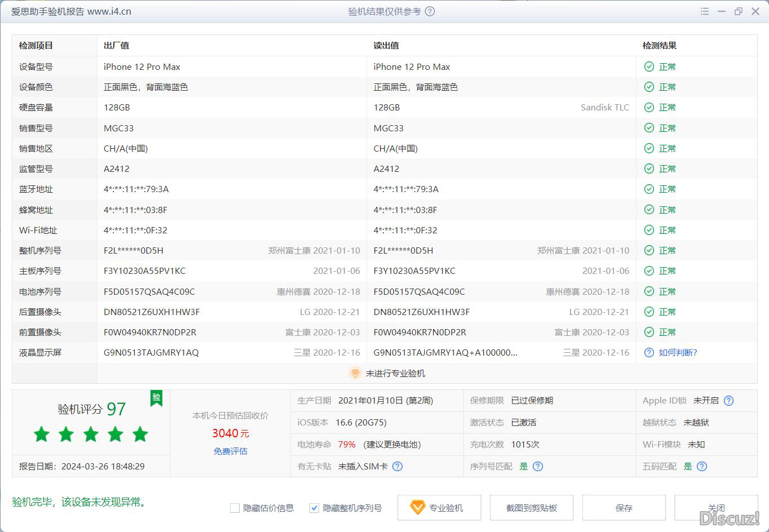Enable the 隐藏估价信息 checkbox
Screen dimensions: 769x532
pos(235,508)
